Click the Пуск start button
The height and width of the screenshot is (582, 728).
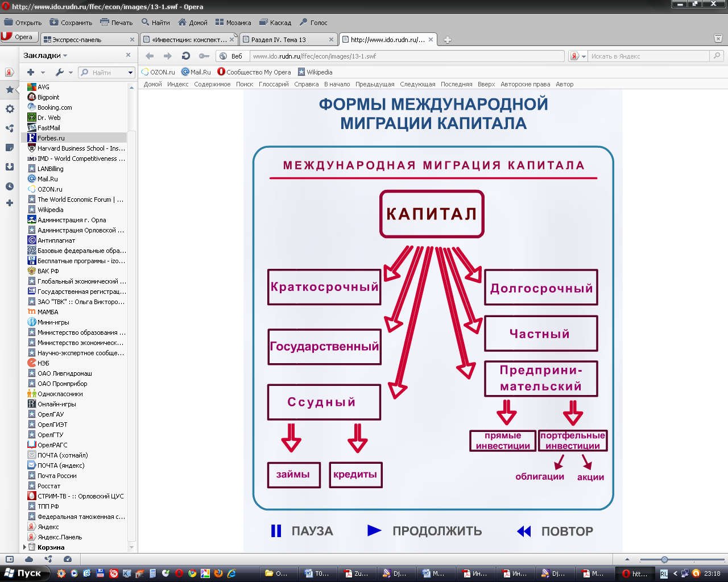24,573
